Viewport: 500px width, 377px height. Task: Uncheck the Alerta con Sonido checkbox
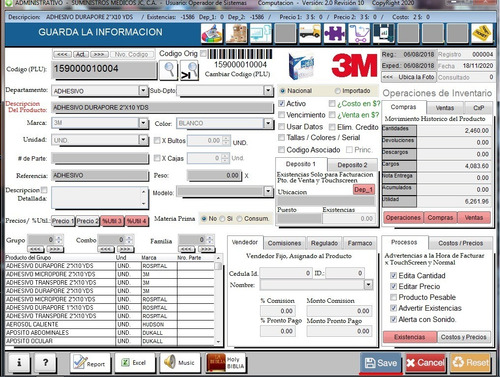point(393,319)
